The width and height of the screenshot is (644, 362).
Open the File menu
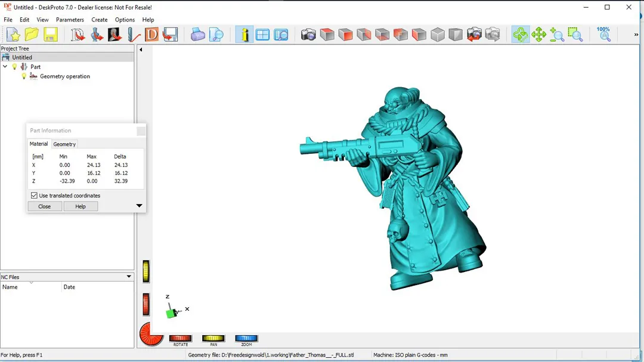8,20
